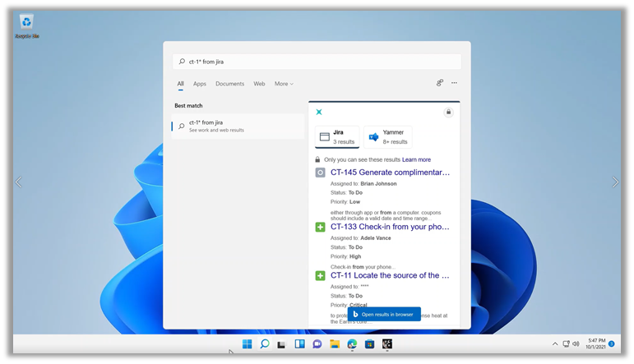
Task: Click the small lock icon beside privacy notice
Action: tap(317, 159)
